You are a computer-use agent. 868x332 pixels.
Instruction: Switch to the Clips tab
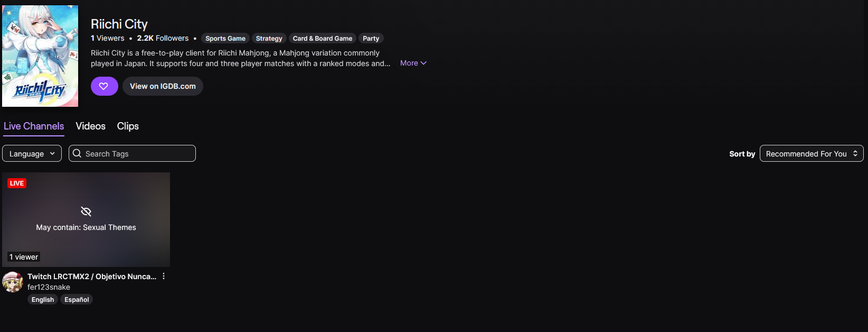[x=128, y=126]
